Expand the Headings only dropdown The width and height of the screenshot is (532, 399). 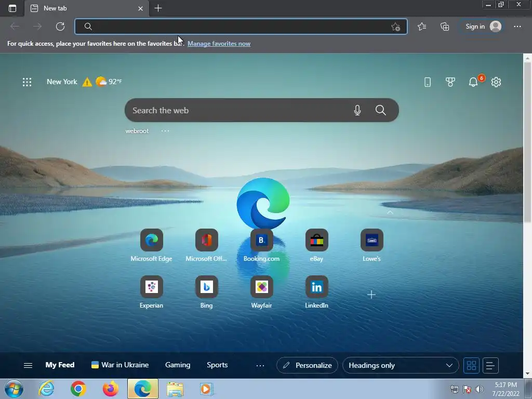tap(401, 365)
